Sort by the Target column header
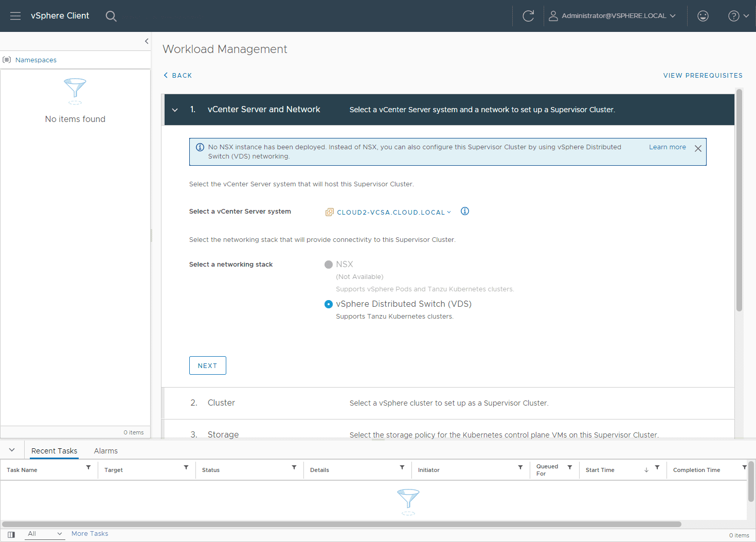The image size is (756, 542). (114, 470)
